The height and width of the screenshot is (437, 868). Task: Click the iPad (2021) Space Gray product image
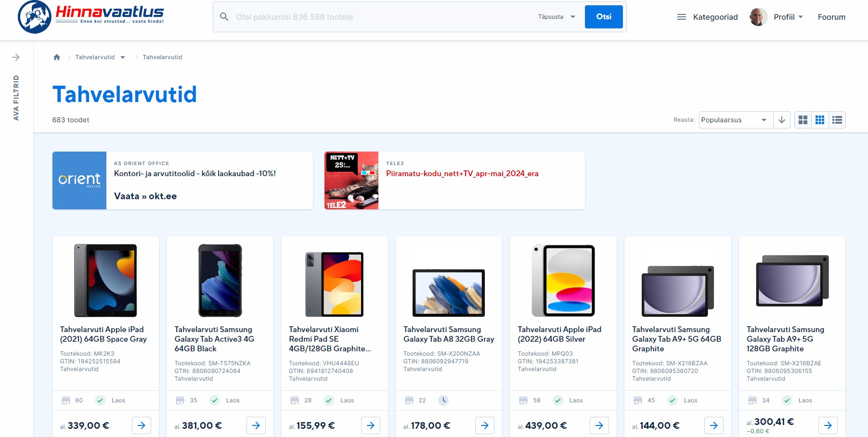[105, 281]
